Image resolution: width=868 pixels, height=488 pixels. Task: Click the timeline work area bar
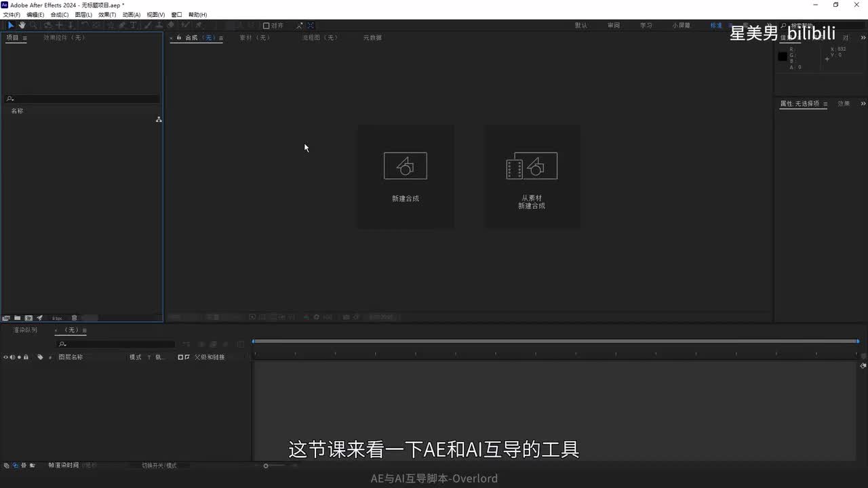tap(556, 341)
